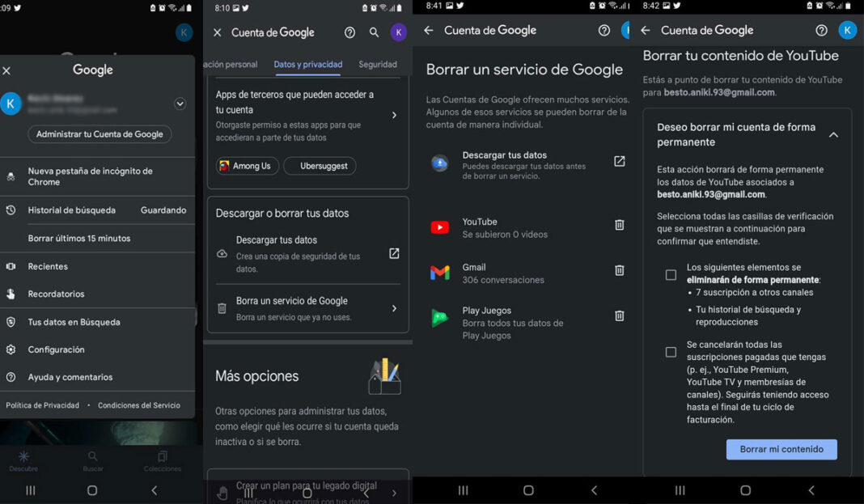The image size is (864, 504).
Task: Go back from Borrar un servicio de Google screen
Action: point(429,30)
